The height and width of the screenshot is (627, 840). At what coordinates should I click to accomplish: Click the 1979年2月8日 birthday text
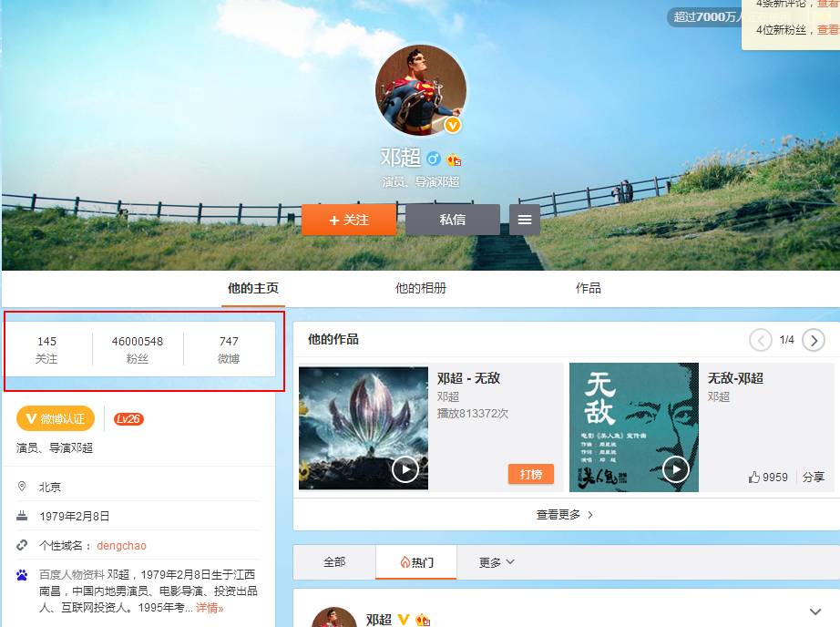75,516
